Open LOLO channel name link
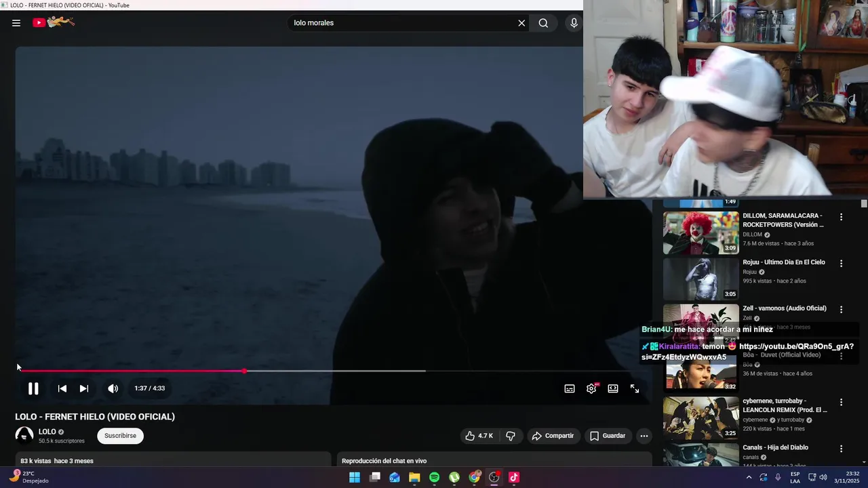Image resolution: width=868 pixels, height=488 pixels. (47, 432)
